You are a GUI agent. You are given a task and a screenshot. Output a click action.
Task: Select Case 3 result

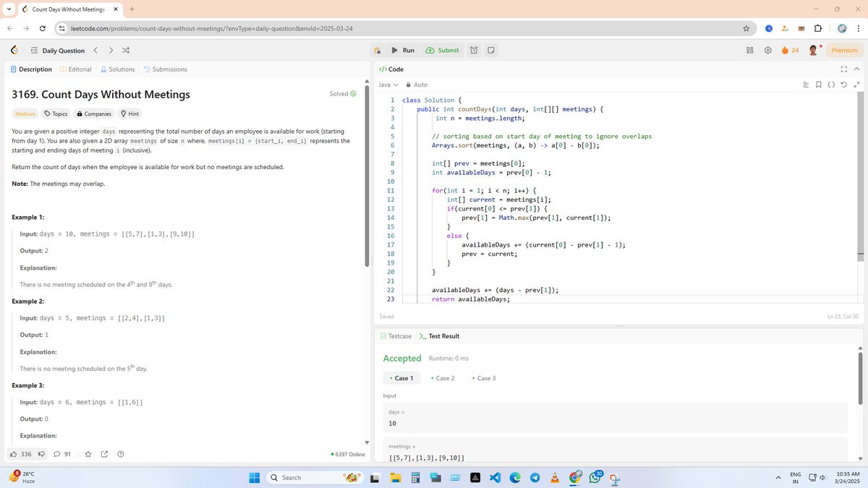pyautogui.click(x=484, y=378)
